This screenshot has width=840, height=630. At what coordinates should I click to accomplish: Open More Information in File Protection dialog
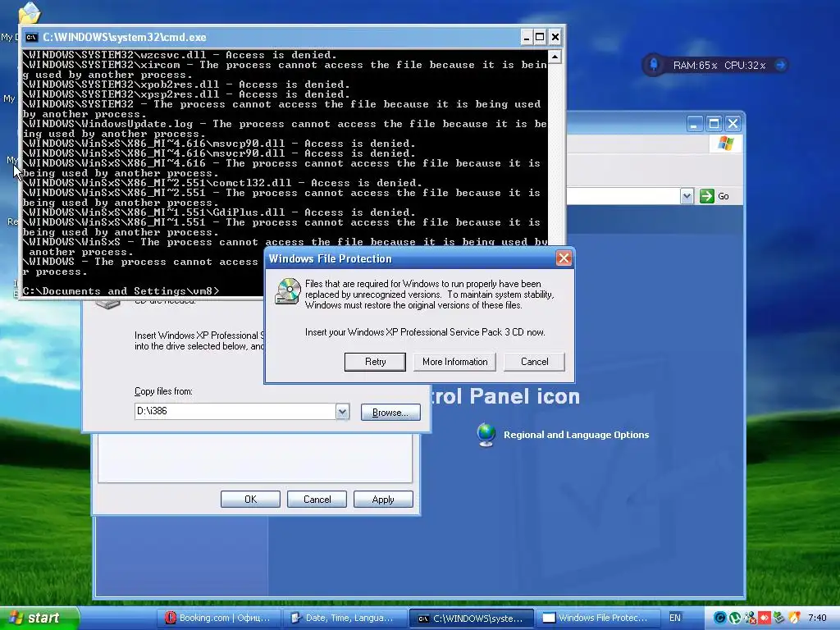coord(454,362)
